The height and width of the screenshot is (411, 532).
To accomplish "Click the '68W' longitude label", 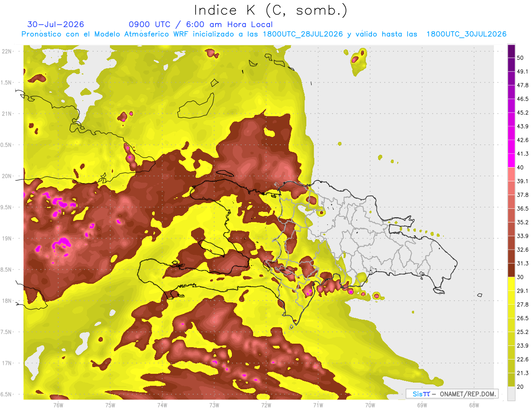I will tap(473, 405).
